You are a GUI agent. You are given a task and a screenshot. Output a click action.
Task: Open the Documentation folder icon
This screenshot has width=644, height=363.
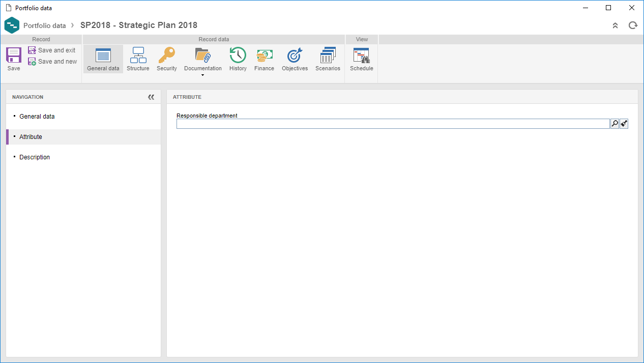point(203,55)
